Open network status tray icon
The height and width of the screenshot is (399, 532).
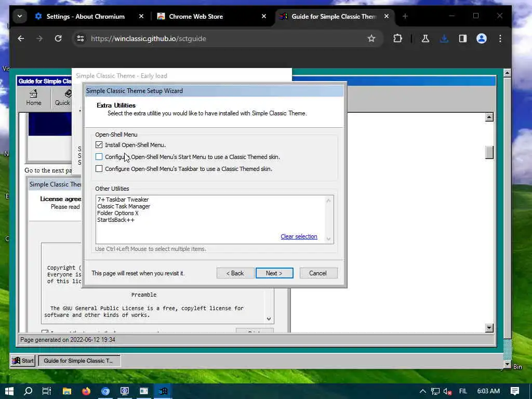[435, 391]
